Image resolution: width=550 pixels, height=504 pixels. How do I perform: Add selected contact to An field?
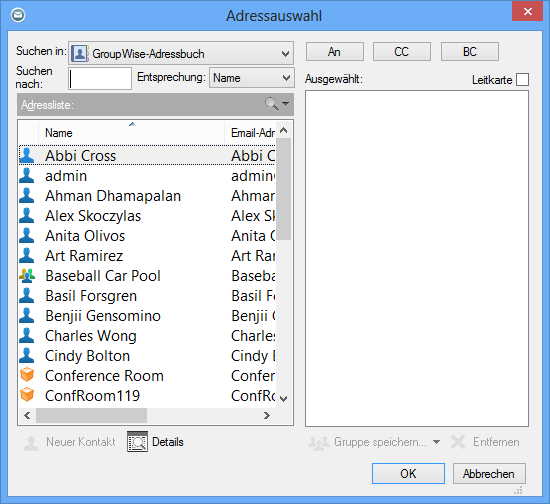[x=335, y=52]
